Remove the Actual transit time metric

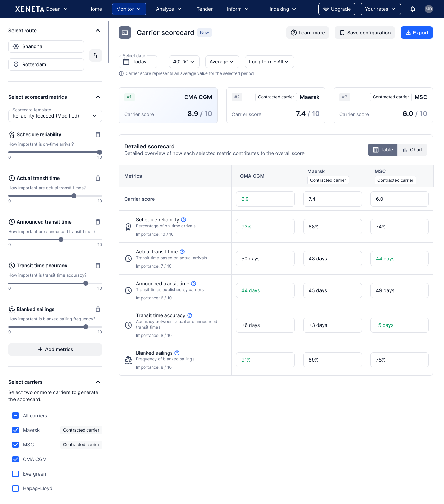(x=98, y=178)
